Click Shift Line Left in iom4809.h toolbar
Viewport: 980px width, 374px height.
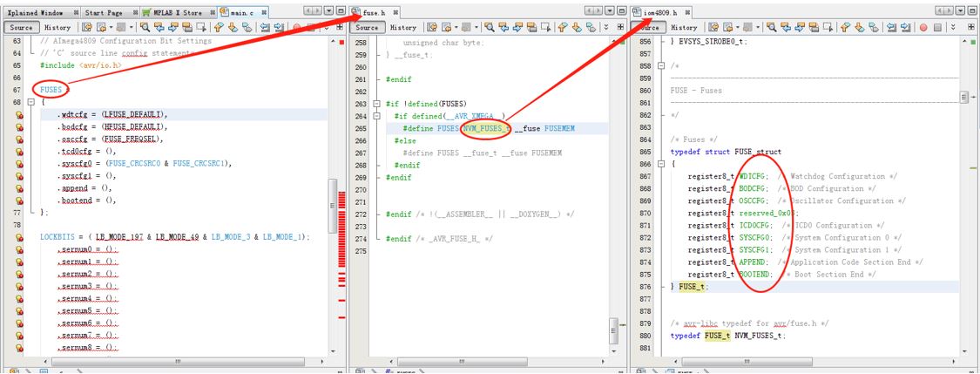tap(891, 28)
